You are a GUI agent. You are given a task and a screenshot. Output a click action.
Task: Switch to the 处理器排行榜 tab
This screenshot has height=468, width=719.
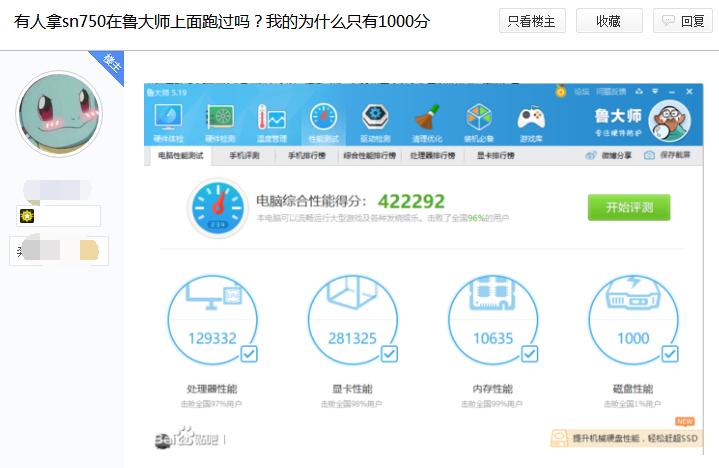[x=432, y=156]
